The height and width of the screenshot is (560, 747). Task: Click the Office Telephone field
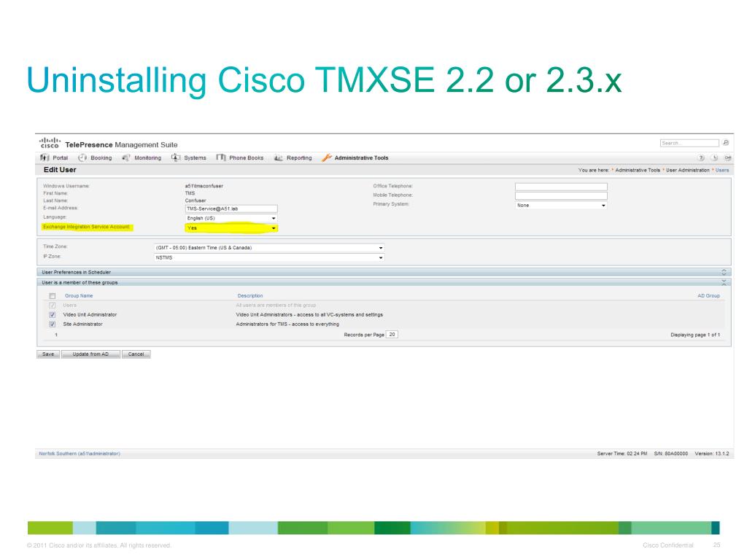pyautogui.click(x=561, y=187)
